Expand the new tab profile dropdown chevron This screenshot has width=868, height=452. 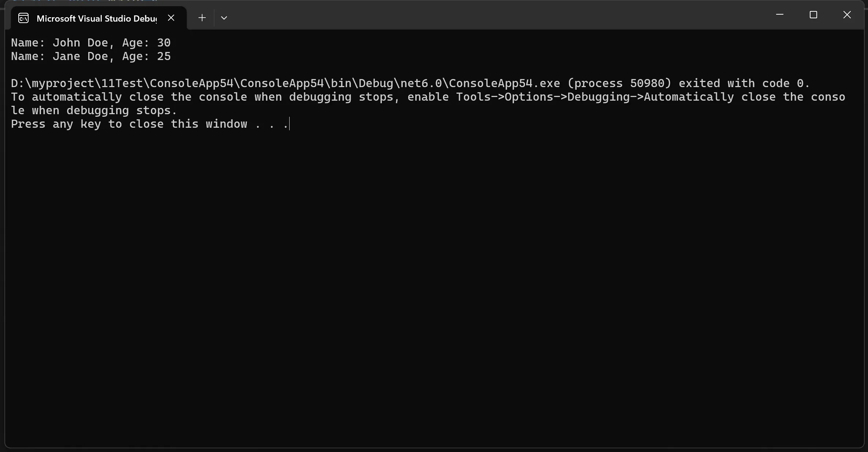click(224, 18)
